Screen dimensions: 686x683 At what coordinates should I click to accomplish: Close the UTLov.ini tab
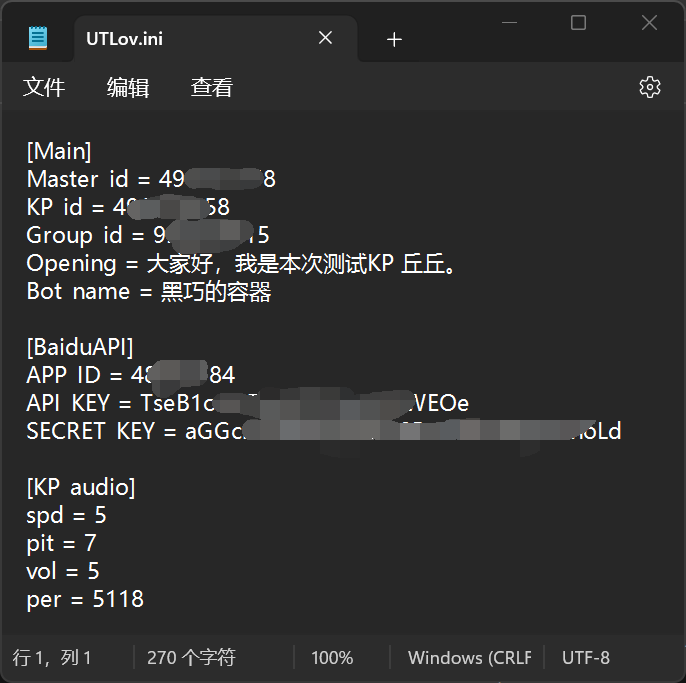point(325,38)
